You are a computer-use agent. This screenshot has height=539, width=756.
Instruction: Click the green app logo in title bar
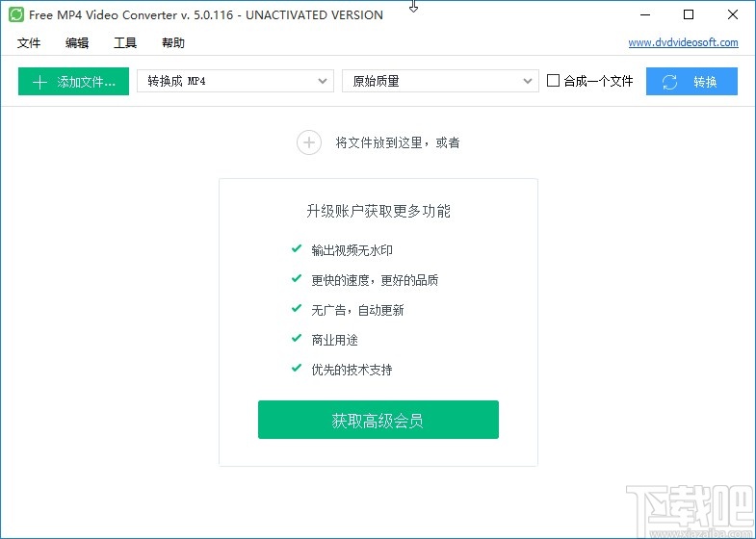(16, 14)
